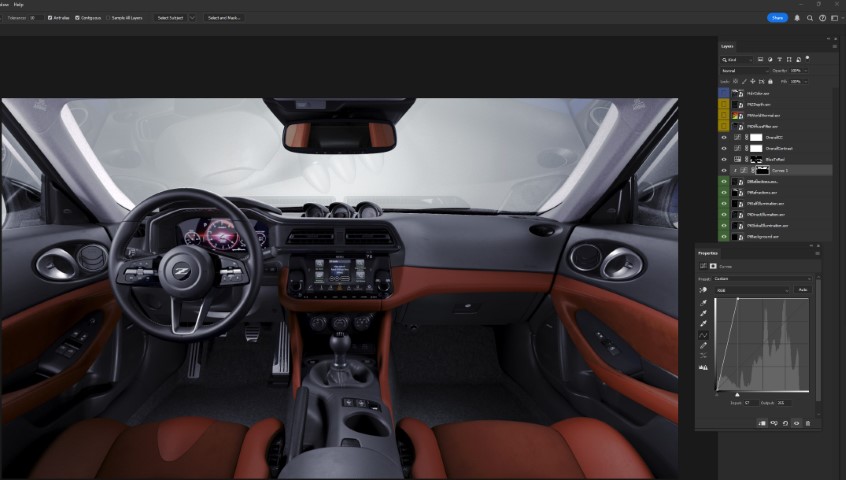Open the RGB channel dropdown

(752, 290)
